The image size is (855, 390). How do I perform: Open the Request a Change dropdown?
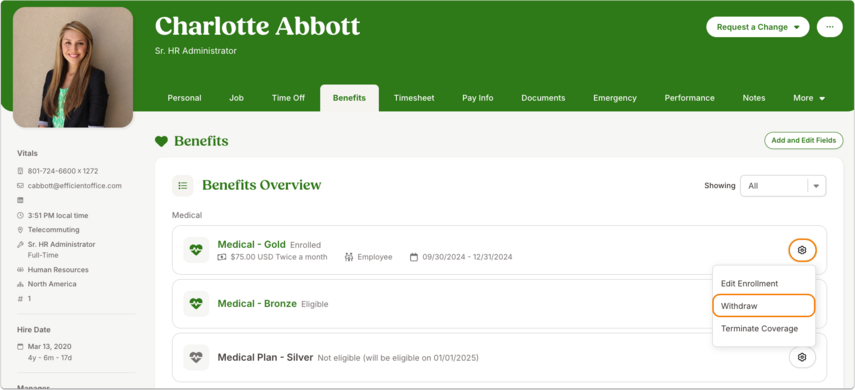point(757,27)
